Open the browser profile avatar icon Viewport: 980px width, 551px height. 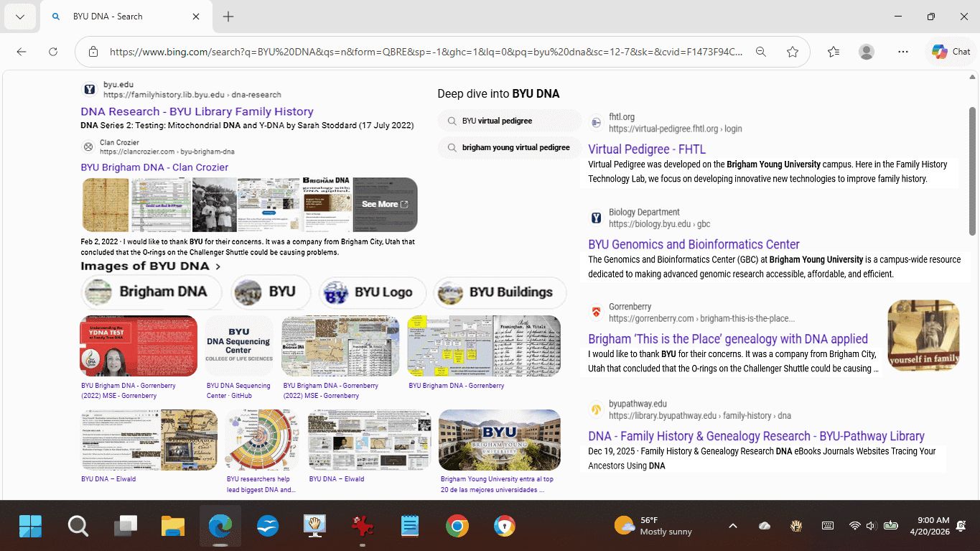(867, 52)
